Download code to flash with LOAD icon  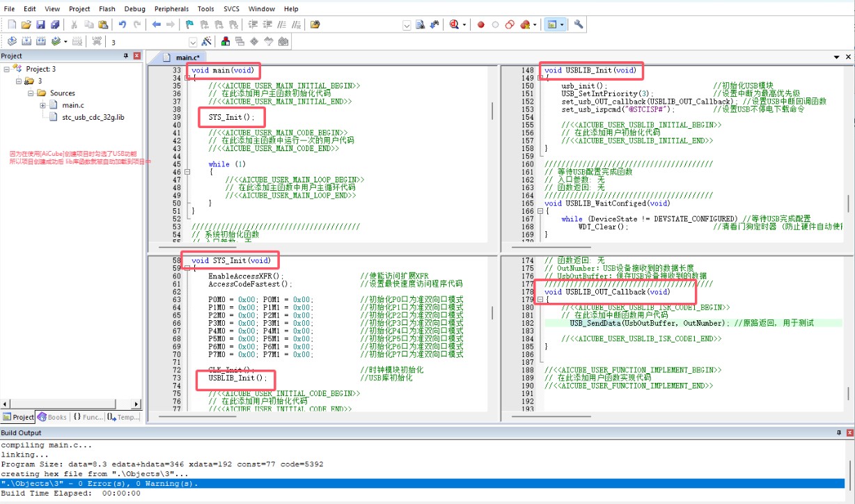click(x=97, y=42)
